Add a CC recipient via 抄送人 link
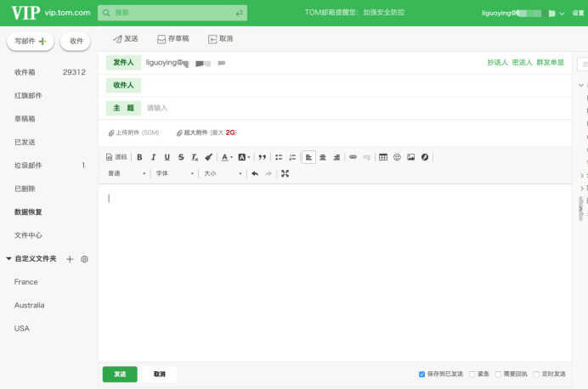The width and height of the screenshot is (588, 389). 497,63
